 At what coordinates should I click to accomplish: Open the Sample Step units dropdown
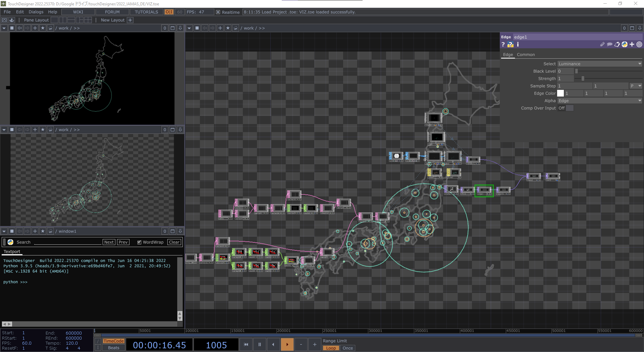click(635, 86)
